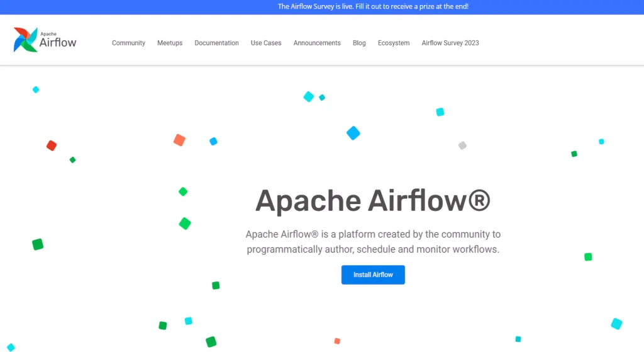Select Use Cases in the navigation

[266, 43]
